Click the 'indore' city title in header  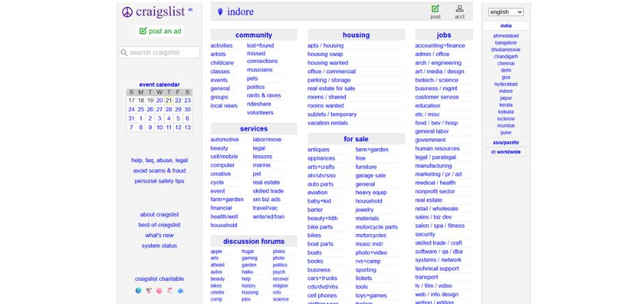pyautogui.click(x=240, y=12)
